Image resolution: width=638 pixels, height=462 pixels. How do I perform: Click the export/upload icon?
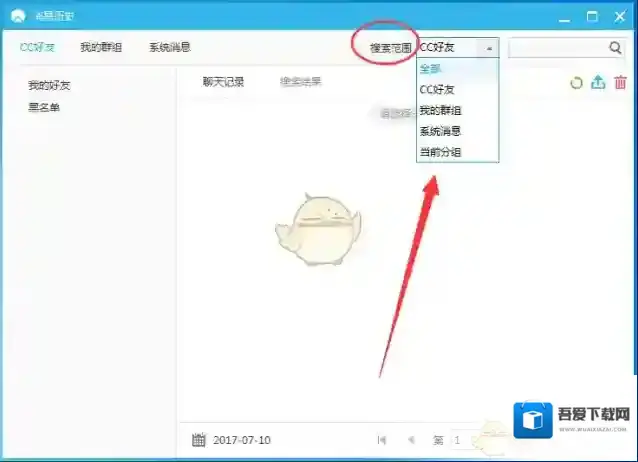tap(598, 82)
